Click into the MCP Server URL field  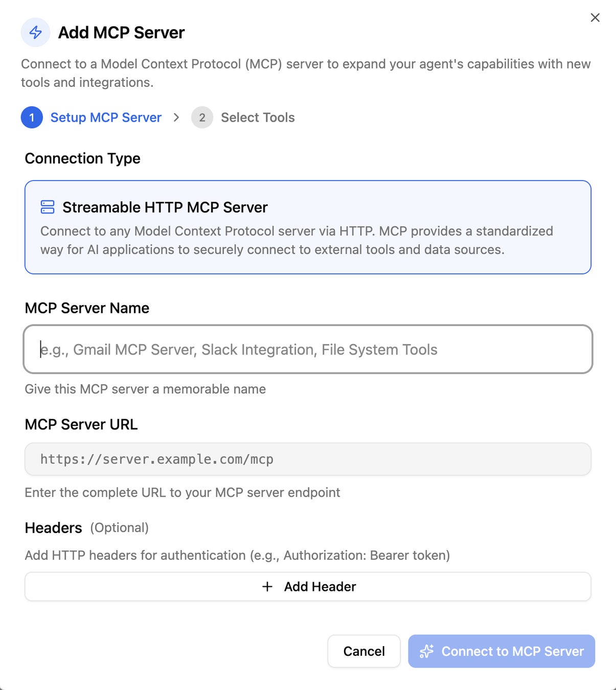point(308,459)
